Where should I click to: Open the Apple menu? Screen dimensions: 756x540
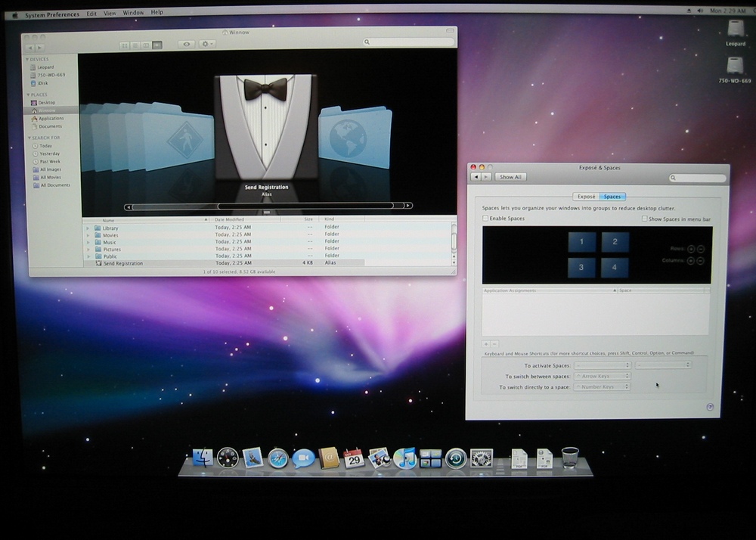click(15, 15)
